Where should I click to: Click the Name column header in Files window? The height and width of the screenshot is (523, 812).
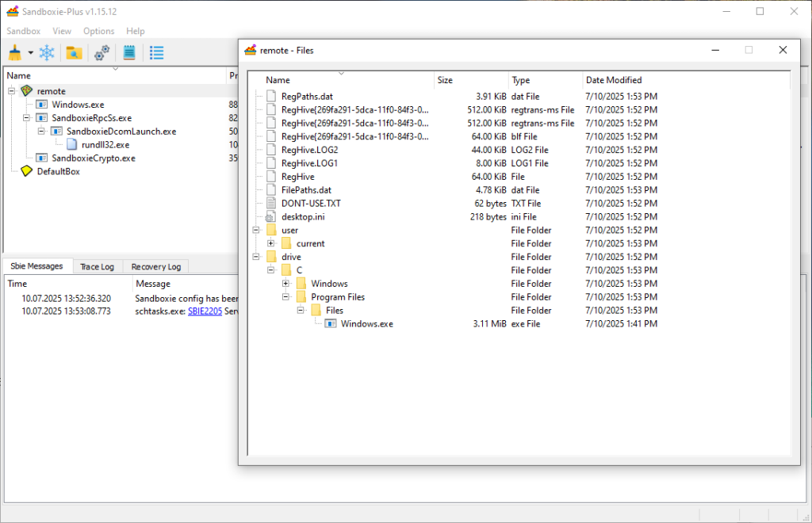pyautogui.click(x=341, y=80)
